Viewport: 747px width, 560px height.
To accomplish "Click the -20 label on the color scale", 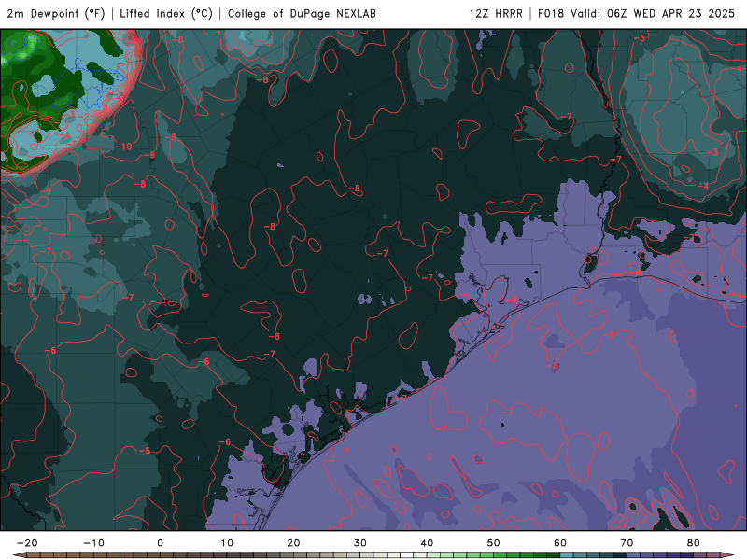I will click(27, 543).
